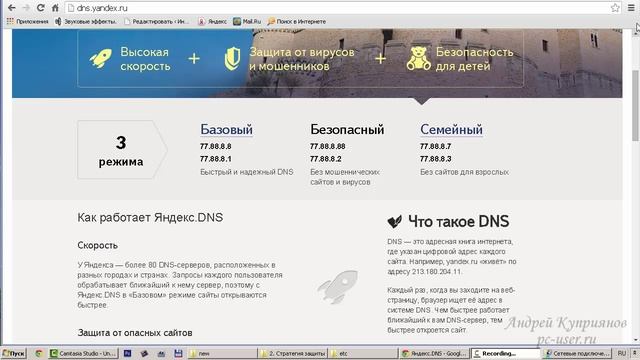
Task: Click the browser forward arrow
Action: (x=26, y=7)
